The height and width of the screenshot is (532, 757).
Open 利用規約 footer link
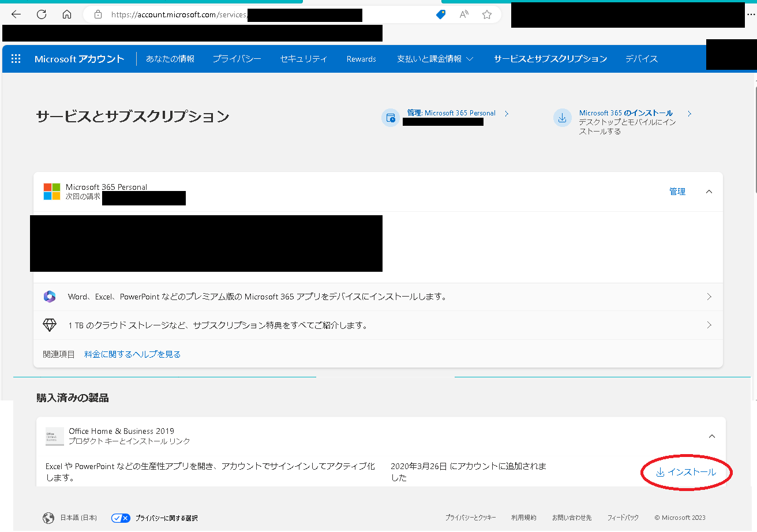[x=524, y=518]
